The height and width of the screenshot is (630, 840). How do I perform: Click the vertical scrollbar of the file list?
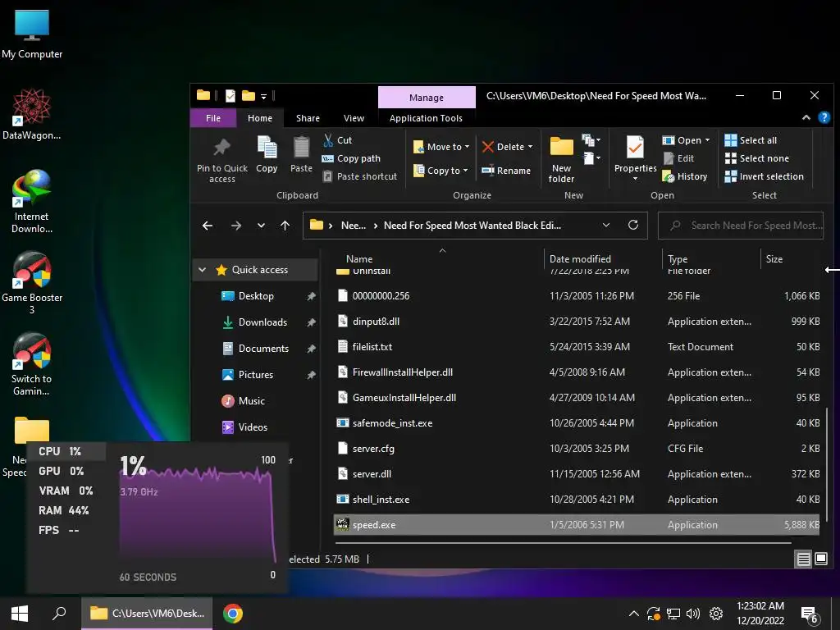tap(827, 464)
